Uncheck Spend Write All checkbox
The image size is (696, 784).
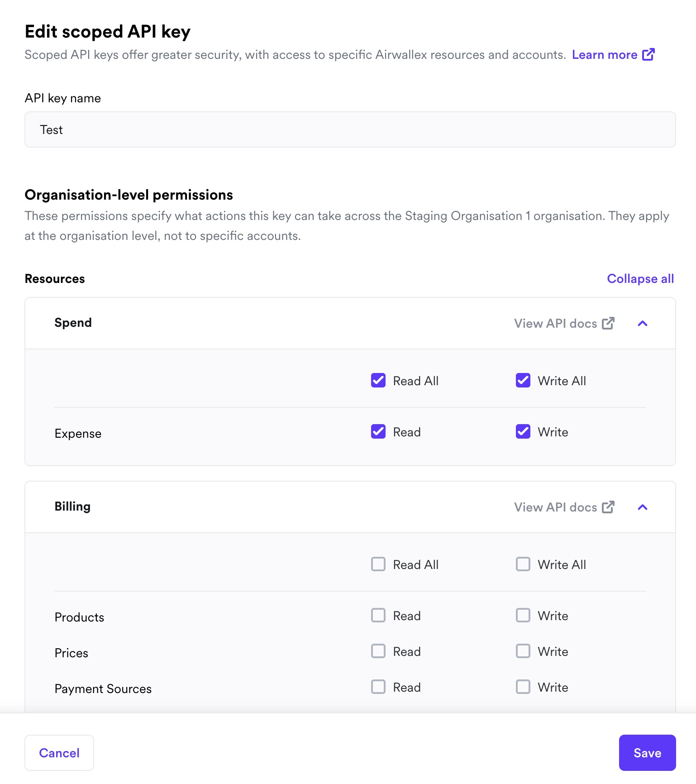pyautogui.click(x=523, y=381)
